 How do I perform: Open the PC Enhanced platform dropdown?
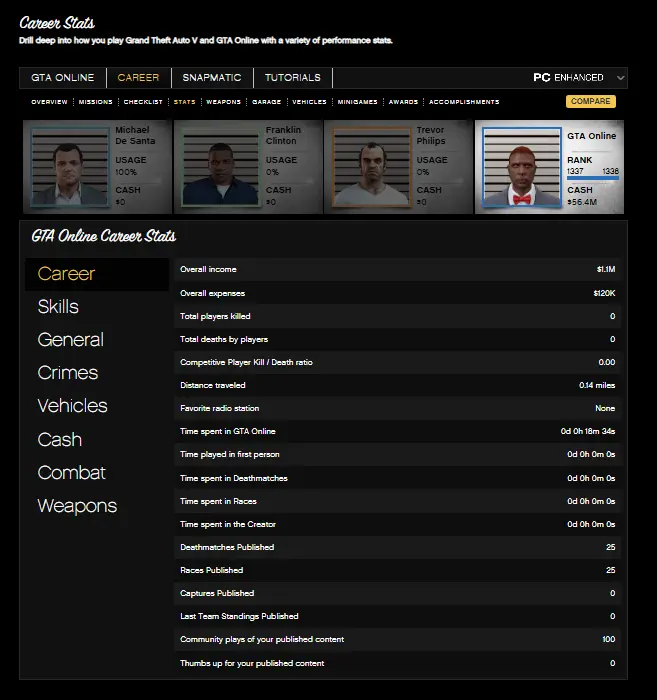pos(579,78)
